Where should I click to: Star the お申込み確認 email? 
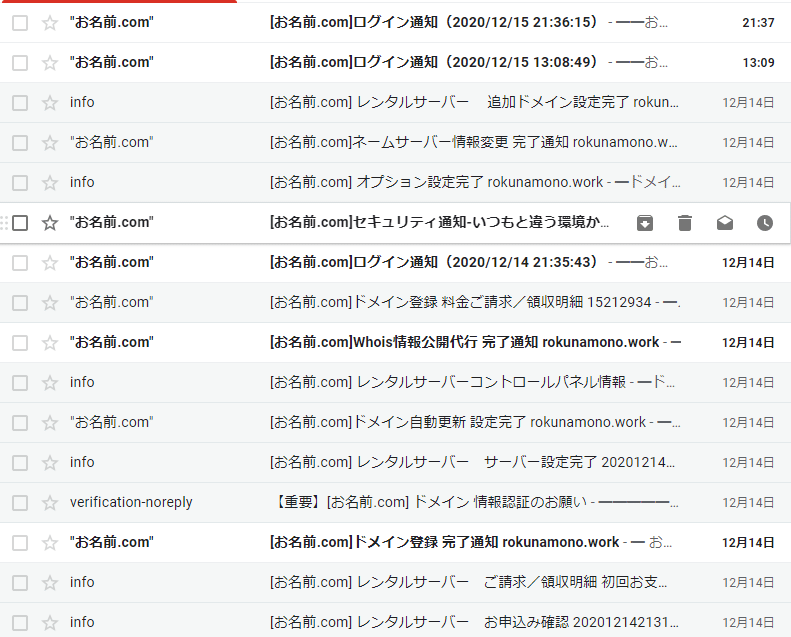[49, 623]
